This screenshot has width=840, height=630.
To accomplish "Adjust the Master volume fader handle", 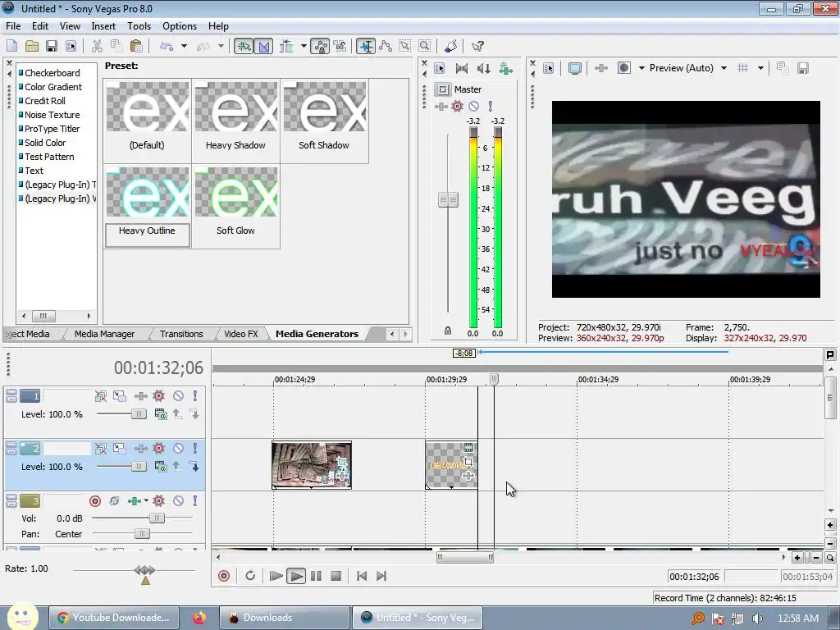I will (x=449, y=200).
